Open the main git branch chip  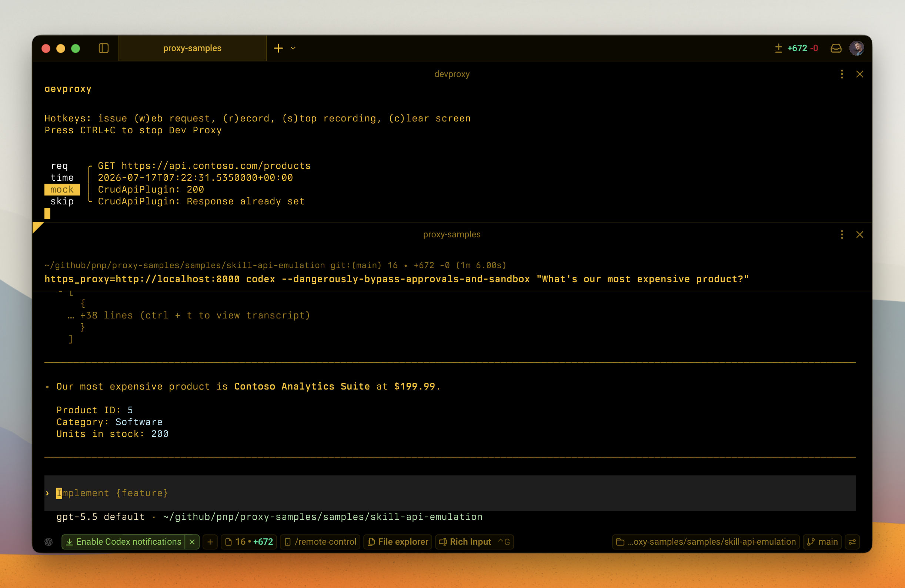[822, 542]
